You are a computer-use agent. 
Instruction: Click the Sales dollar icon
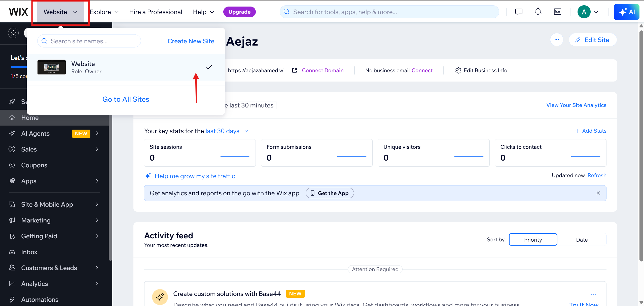12,149
